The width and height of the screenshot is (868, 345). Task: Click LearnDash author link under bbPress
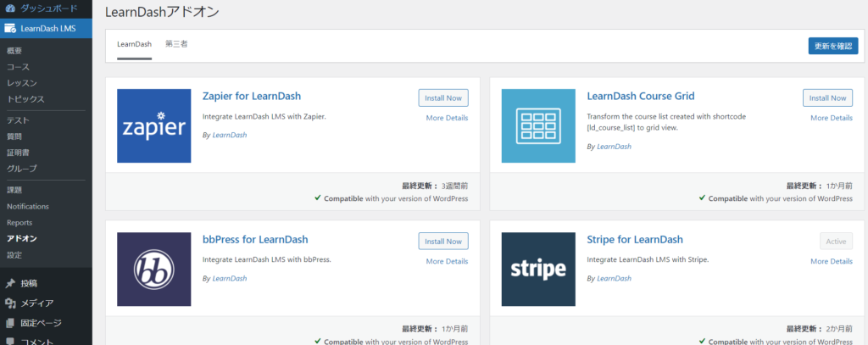230,279
